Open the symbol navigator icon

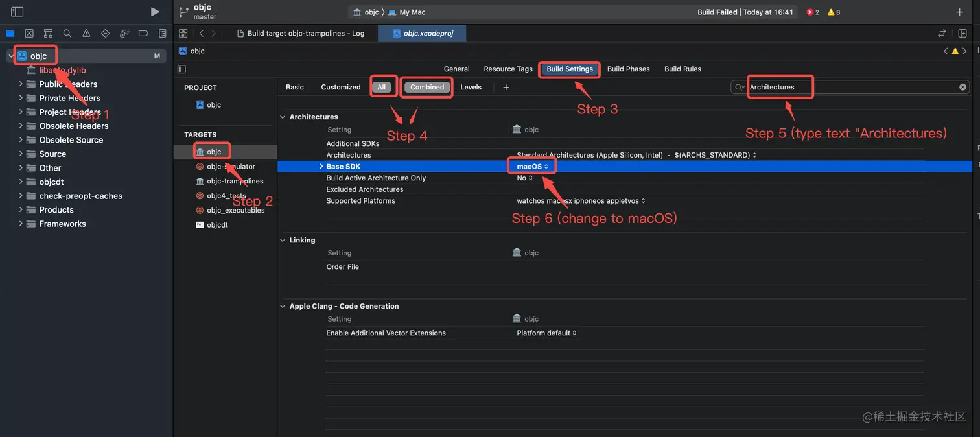48,33
